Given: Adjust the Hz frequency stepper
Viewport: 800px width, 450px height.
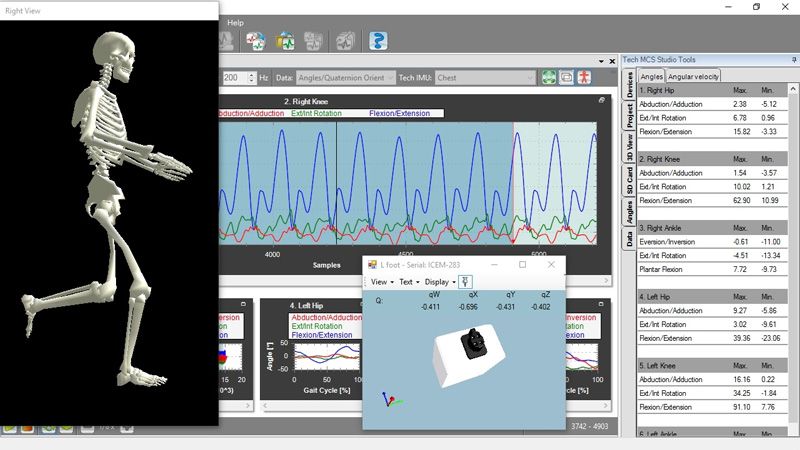Looking at the screenshot, I should pyautogui.click(x=249, y=77).
